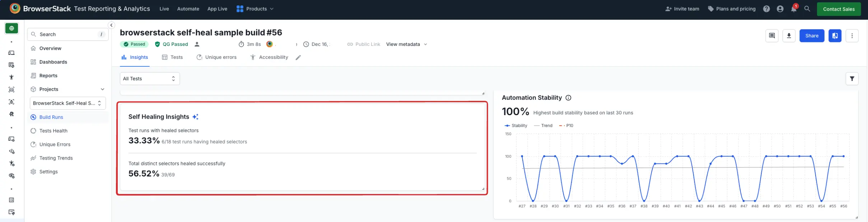Open the BrowserStack Self-Heal project selector
Viewport: 868px width, 222px height.
pos(68,103)
